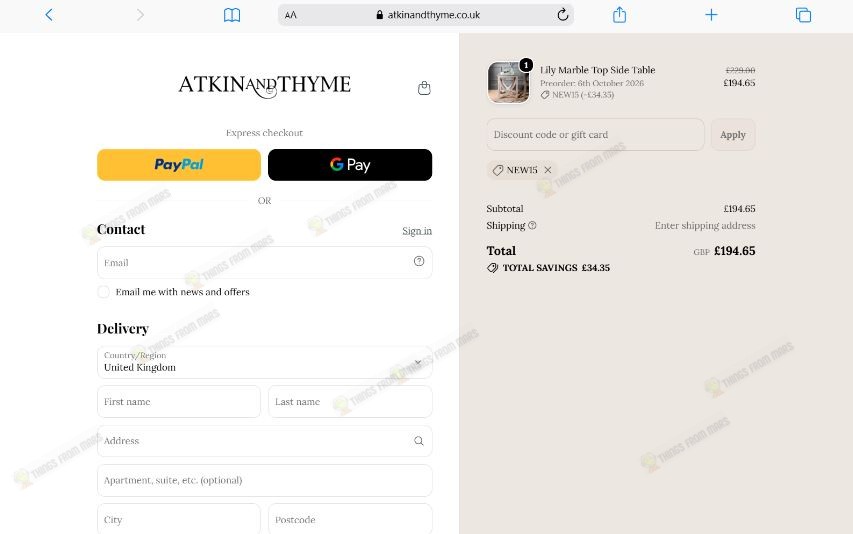Click the NEW15 (-£34.35) line item discount
The height and width of the screenshot is (534, 853).
577,95
